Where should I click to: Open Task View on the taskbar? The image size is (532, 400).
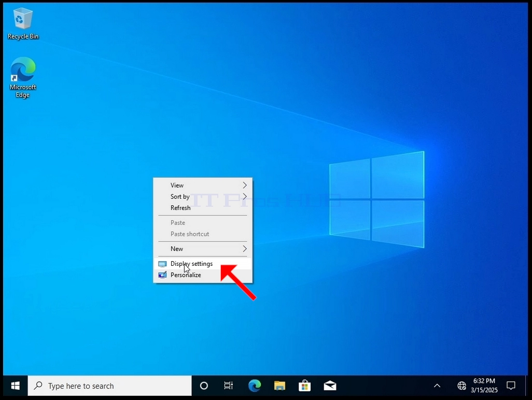coord(229,385)
